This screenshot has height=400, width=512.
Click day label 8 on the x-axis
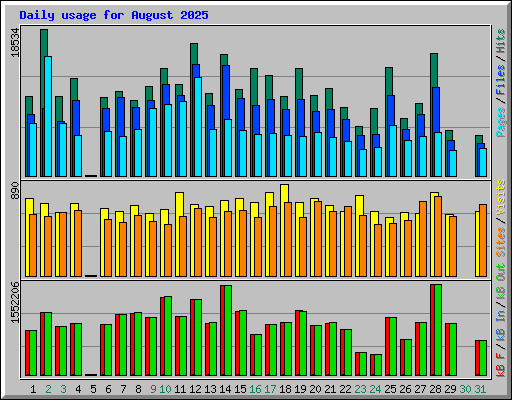pyautogui.click(x=138, y=389)
